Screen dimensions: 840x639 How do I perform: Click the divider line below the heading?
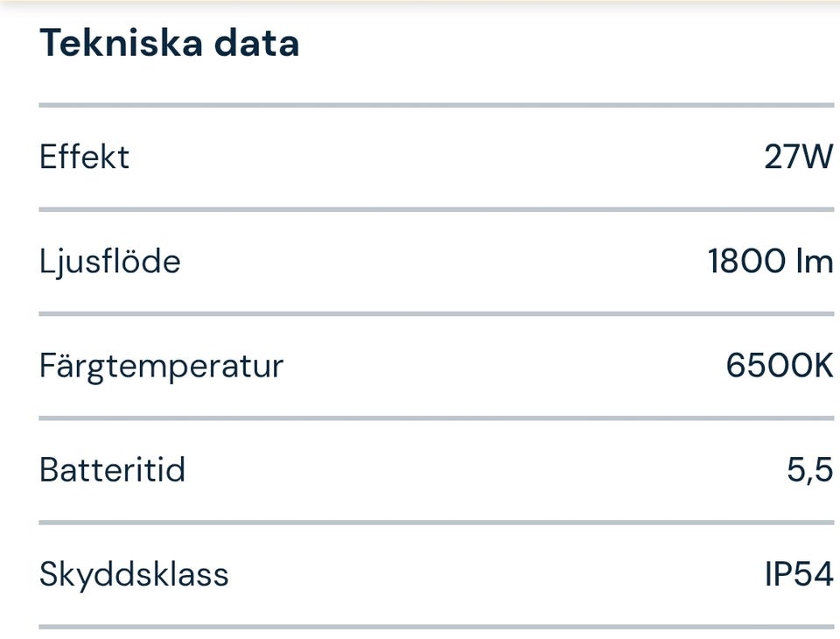click(436, 105)
